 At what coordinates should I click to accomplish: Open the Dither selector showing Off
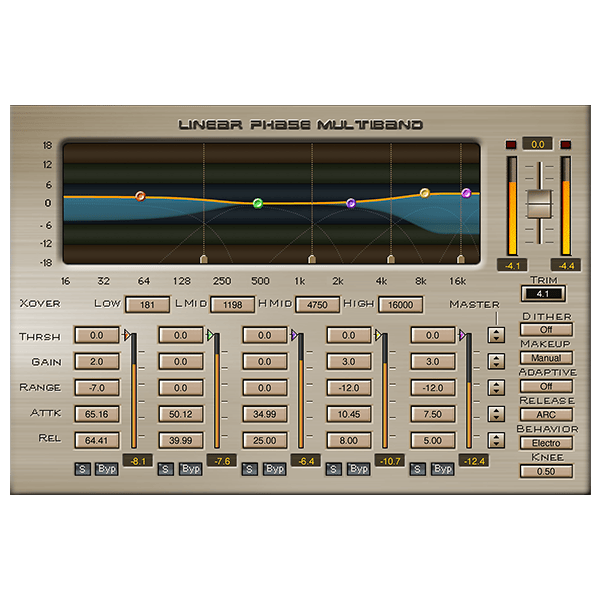[x=546, y=329]
